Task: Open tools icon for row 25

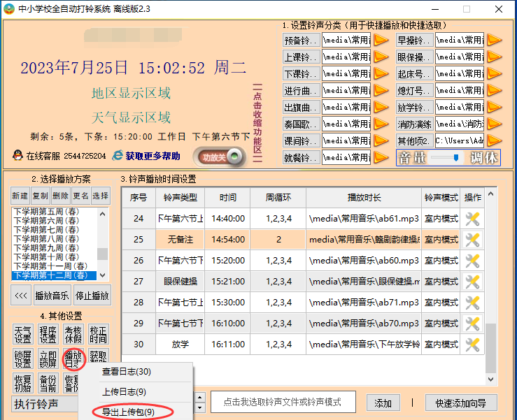Action: coord(473,240)
